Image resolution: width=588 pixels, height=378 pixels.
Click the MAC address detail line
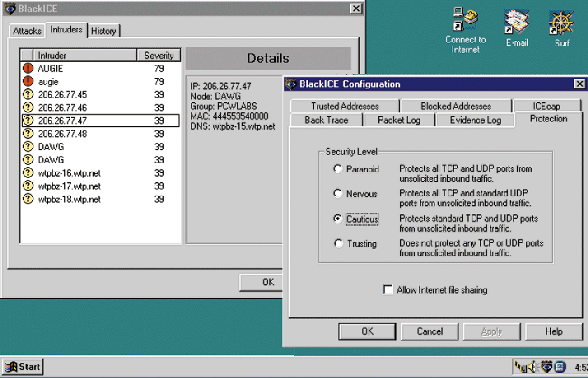point(229,116)
